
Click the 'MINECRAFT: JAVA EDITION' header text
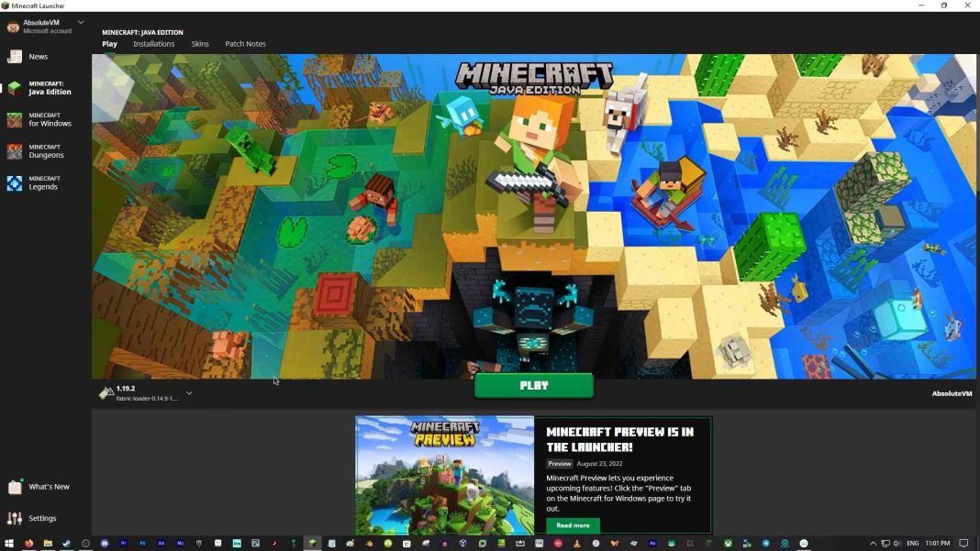coord(142,32)
